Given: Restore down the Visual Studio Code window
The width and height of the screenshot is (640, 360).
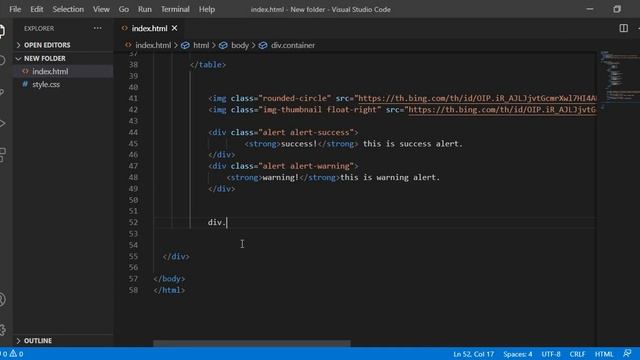Looking at the screenshot, I should 617,9.
